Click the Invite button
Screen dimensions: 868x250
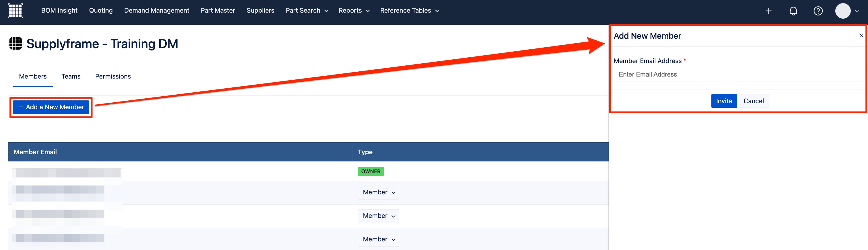click(x=724, y=101)
